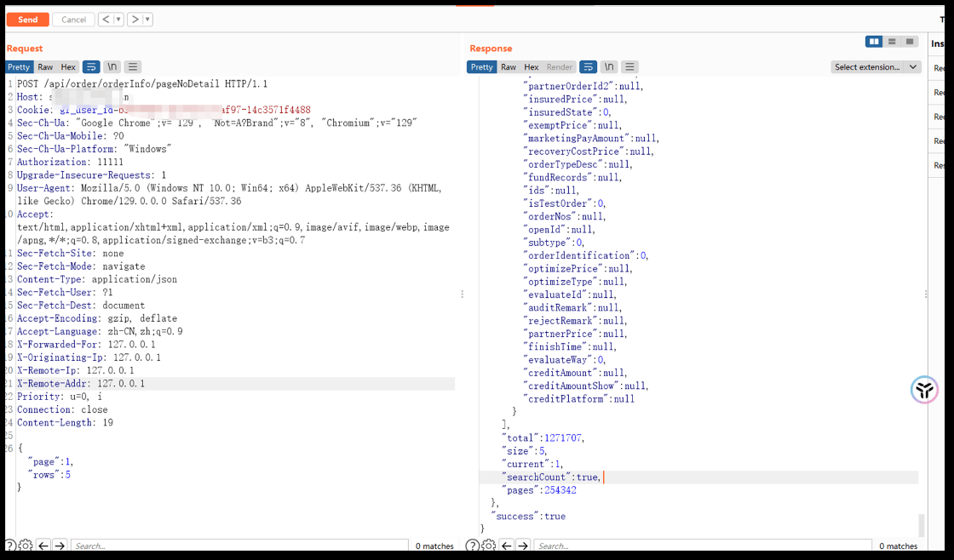The height and width of the screenshot is (560, 954).
Task: Toggle word wrap in Response panel
Action: (589, 67)
